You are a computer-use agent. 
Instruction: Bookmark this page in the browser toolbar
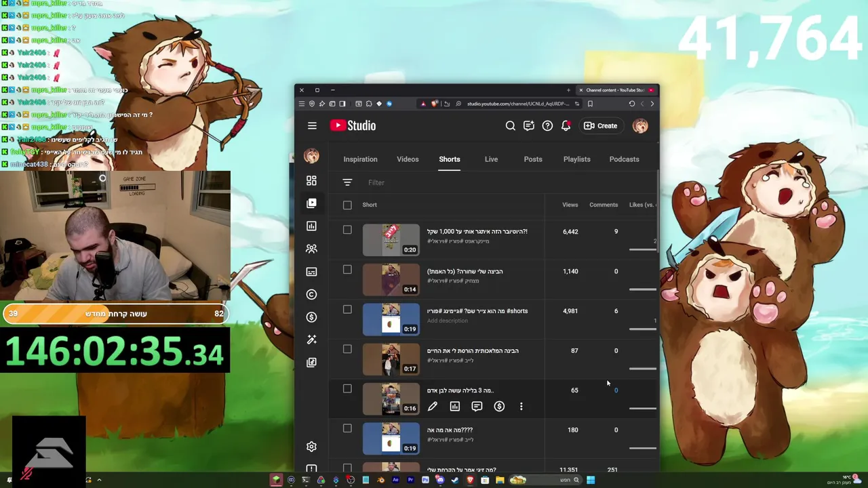[x=590, y=104]
